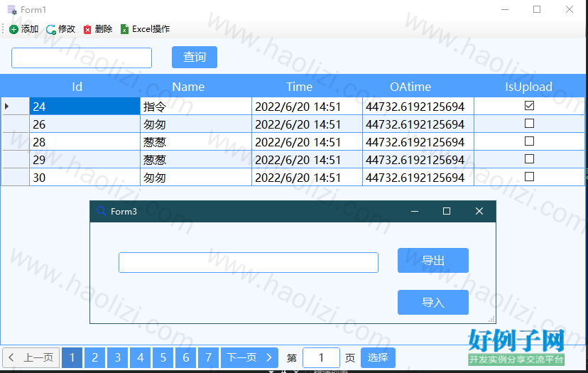Select the row-24 current row indicator arrow
Screen dimensions: 588x373
[7, 107]
